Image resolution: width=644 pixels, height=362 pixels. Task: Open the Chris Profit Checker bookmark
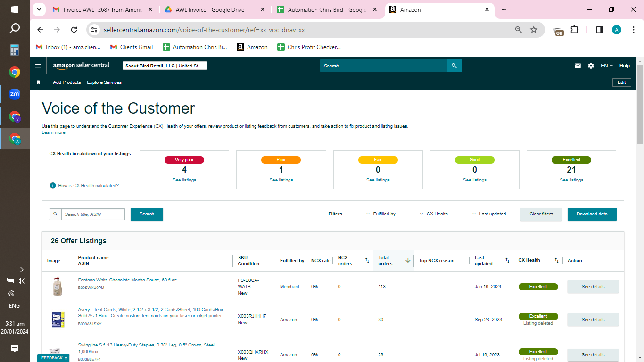coord(309,47)
